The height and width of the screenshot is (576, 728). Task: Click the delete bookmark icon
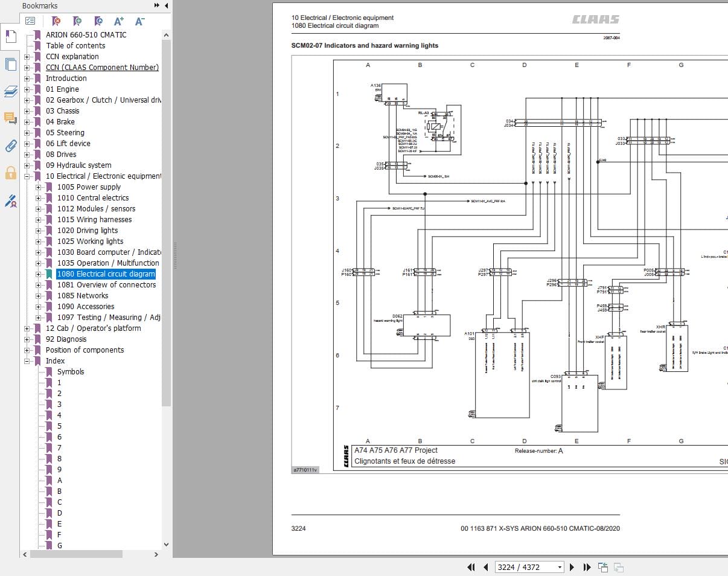pyautogui.click(x=56, y=21)
